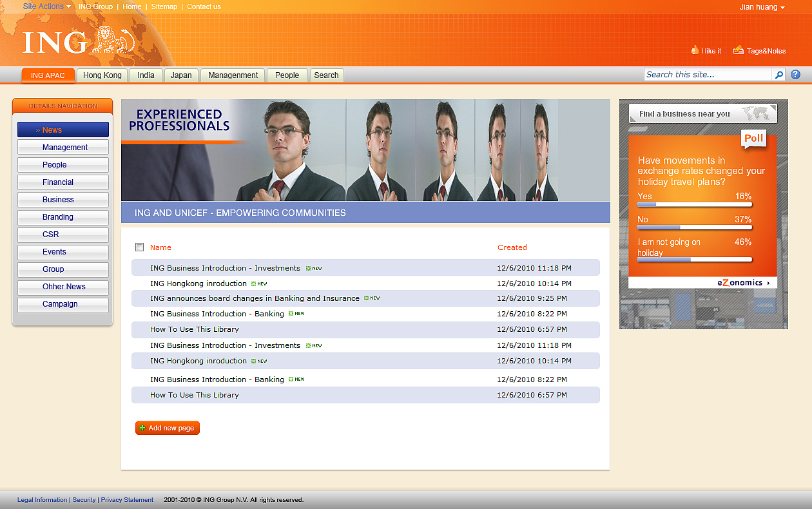812x509 pixels.
Task: Click the I like it label
Action: [x=711, y=51]
